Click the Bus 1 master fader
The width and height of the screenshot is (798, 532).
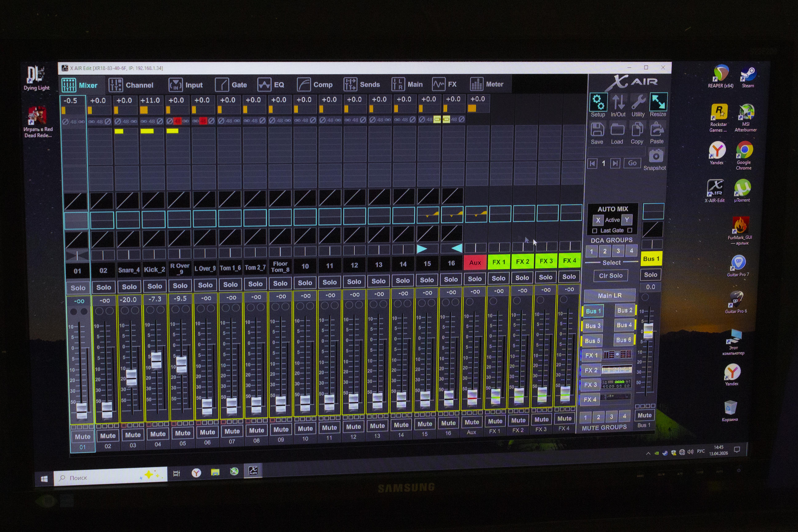coord(648,331)
